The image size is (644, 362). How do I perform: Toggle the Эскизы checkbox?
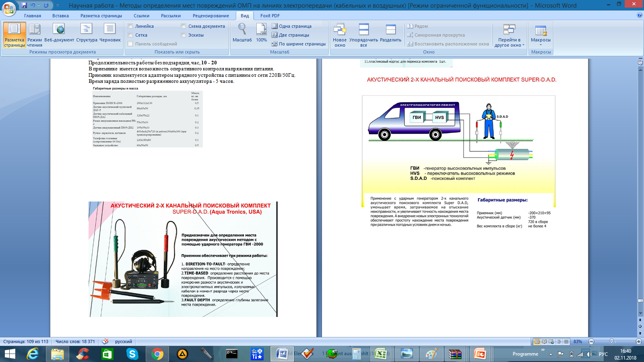pos(184,35)
